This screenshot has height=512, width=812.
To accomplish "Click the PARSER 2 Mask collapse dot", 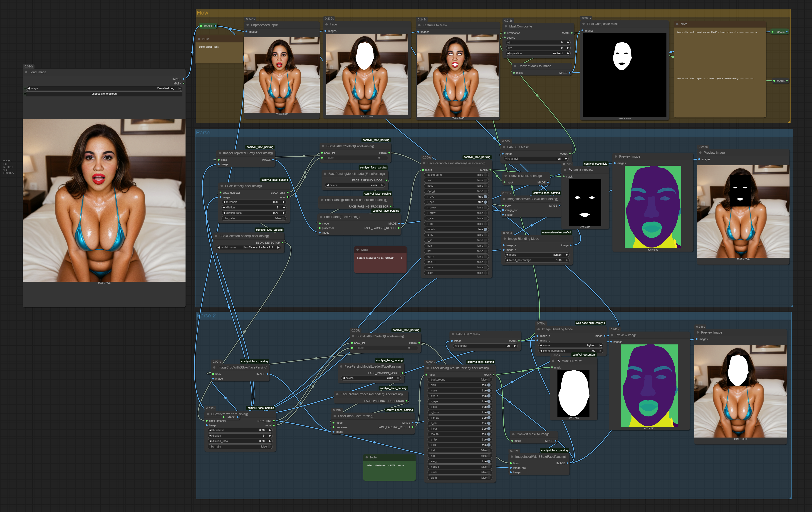I will click(453, 334).
